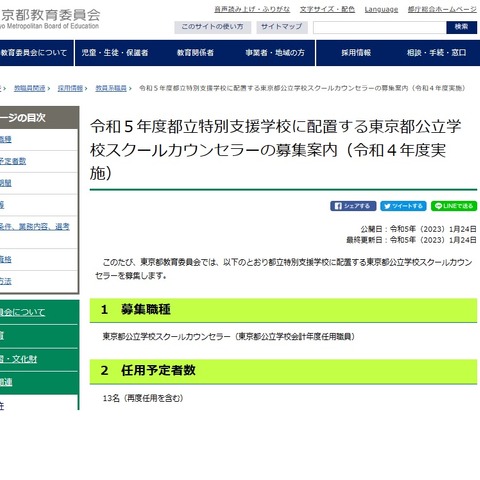Open 事業者・地域の方 menu

click(x=275, y=53)
